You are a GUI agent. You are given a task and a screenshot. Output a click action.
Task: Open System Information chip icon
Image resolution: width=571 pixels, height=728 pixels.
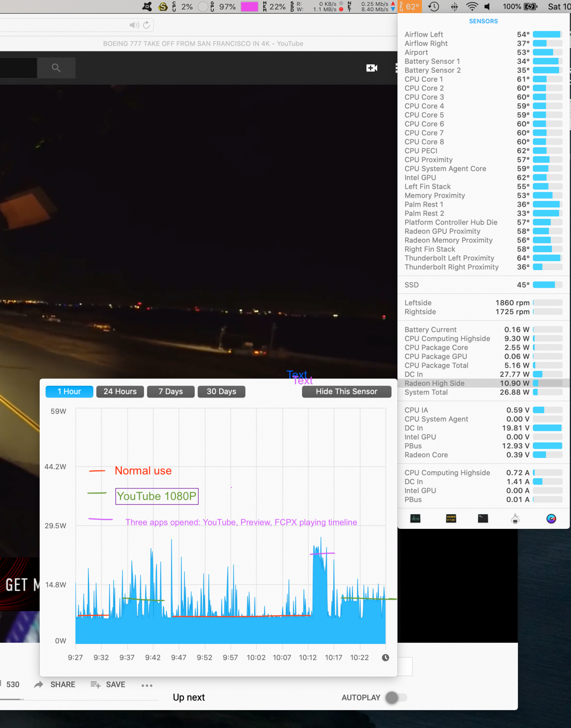coord(515,518)
